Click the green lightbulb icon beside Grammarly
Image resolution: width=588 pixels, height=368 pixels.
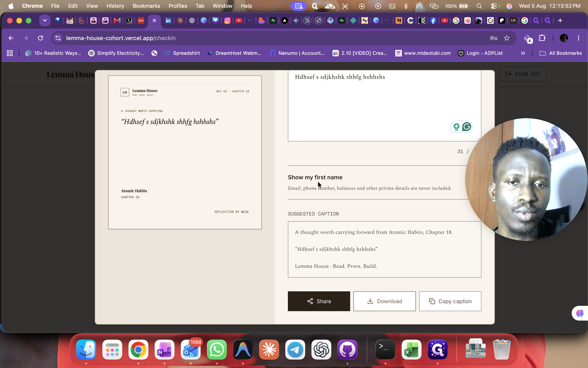pyautogui.click(x=456, y=127)
